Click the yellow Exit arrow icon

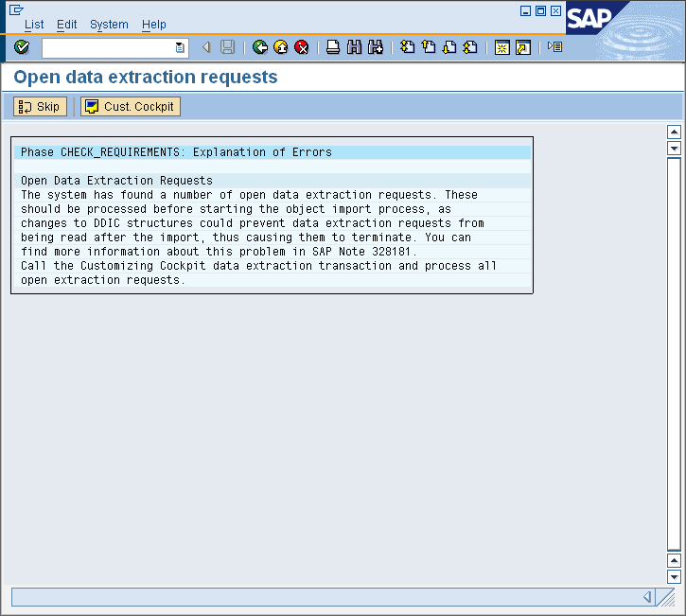click(281, 46)
